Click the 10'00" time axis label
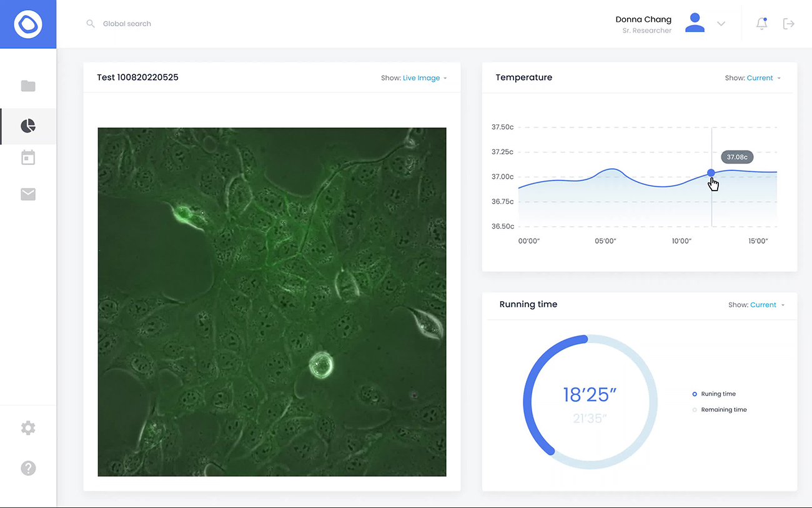The height and width of the screenshot is (508, 812). 681,241
